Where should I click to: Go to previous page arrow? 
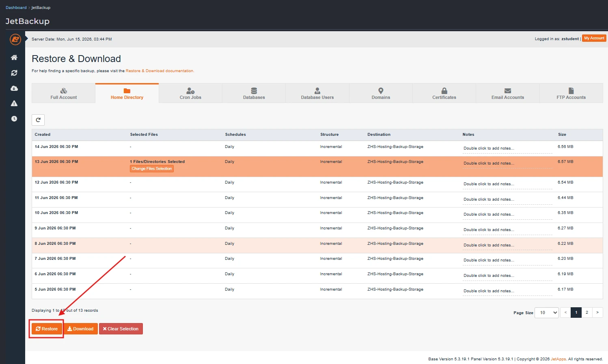(x=565, y=313)
